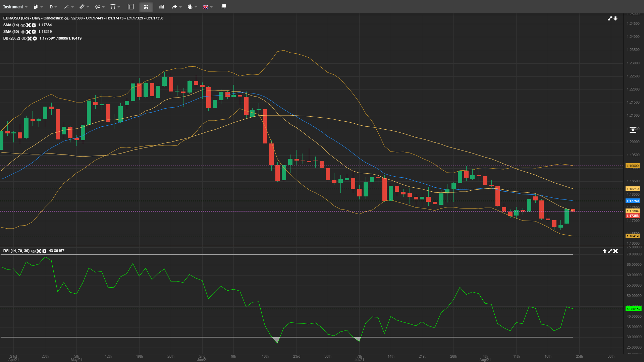The height and width of the screenshot is (362, 644).
Task: Click the red 1.17358 current price tag
Action: click(633, 216)
